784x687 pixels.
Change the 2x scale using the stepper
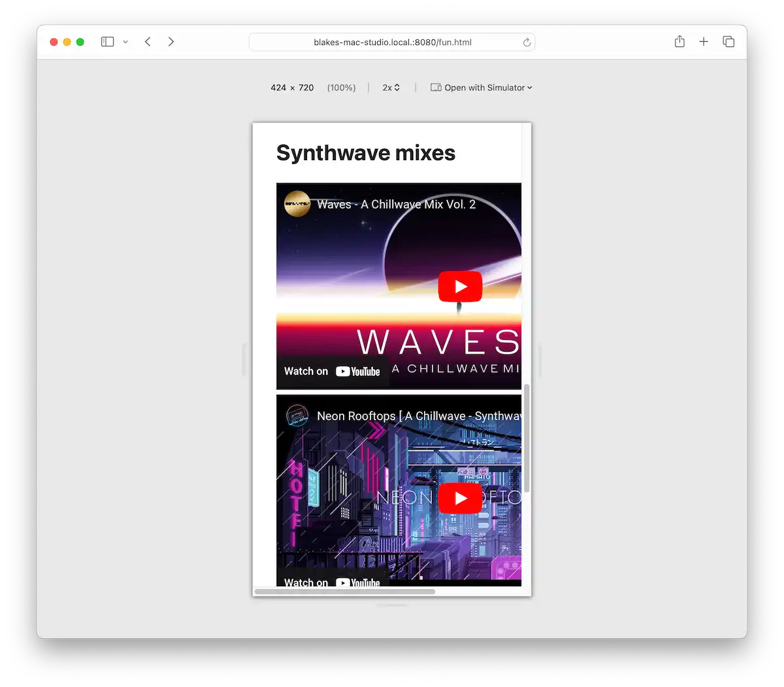pos(397,87)
